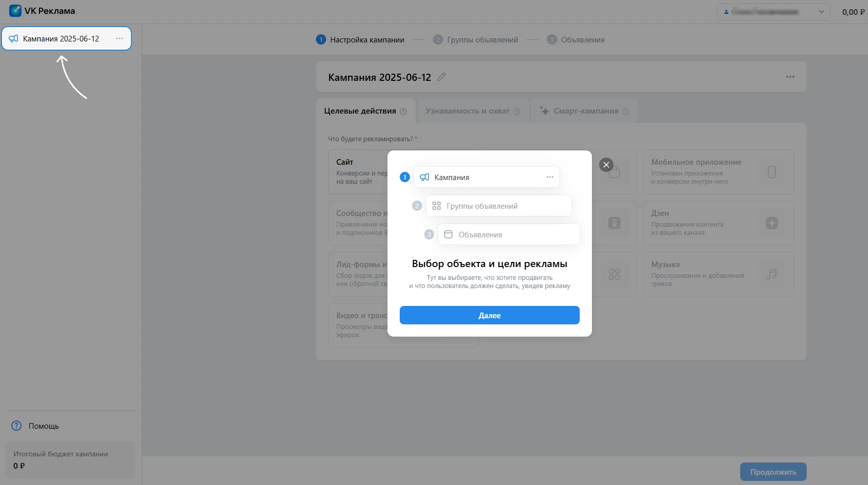Click the pencil icon to rename campaign

click(442, 77)
